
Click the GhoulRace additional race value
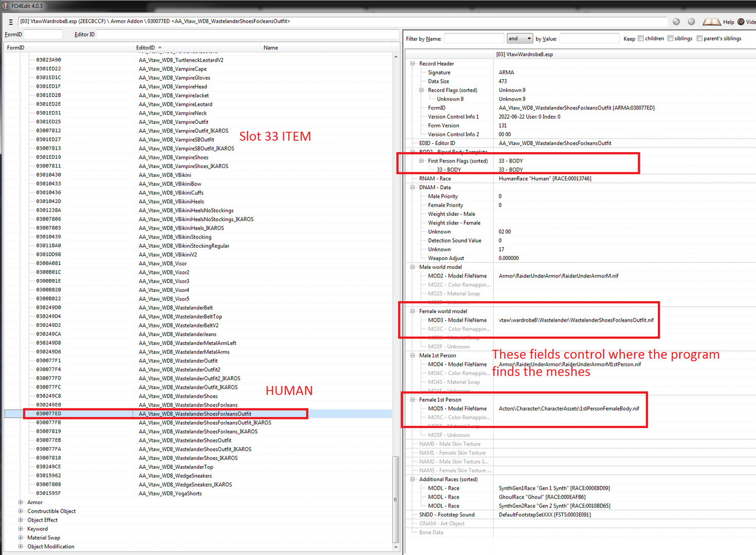coord(542,497)
